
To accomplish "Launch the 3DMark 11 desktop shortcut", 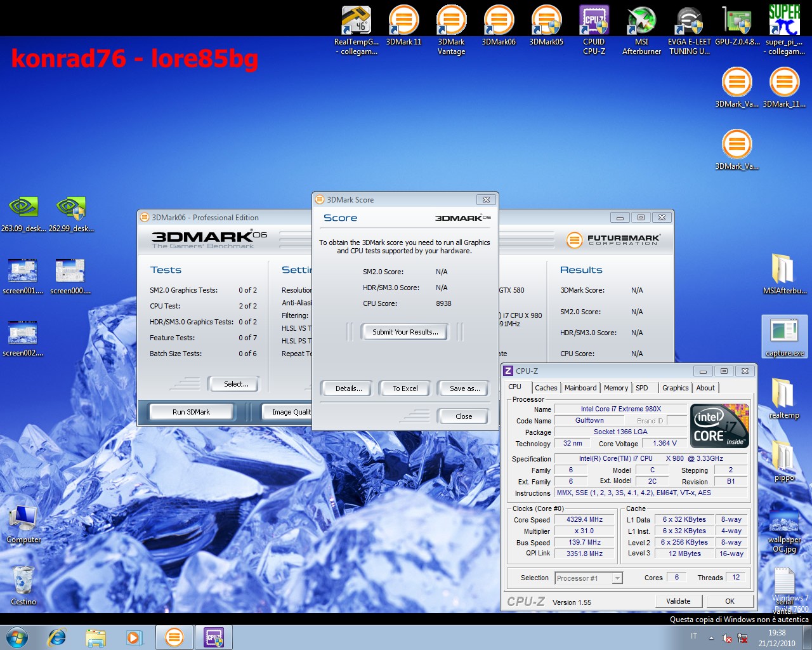I will click(403, 25).
